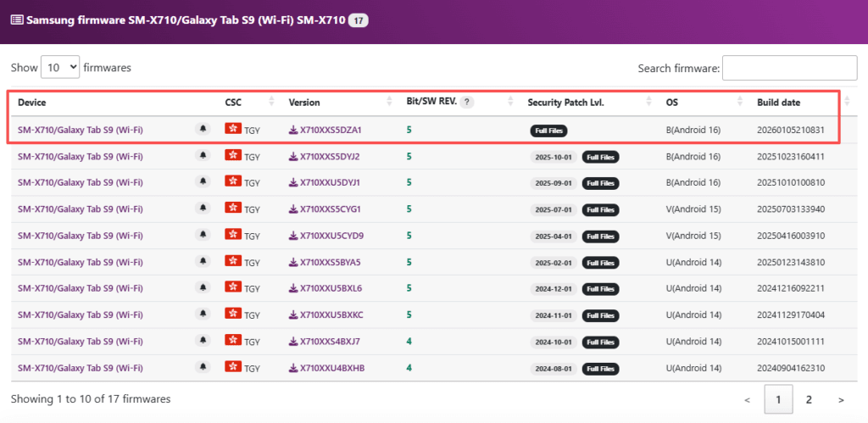Click the Hong Kong flag in X710XXS5DZA1 row

233,129
